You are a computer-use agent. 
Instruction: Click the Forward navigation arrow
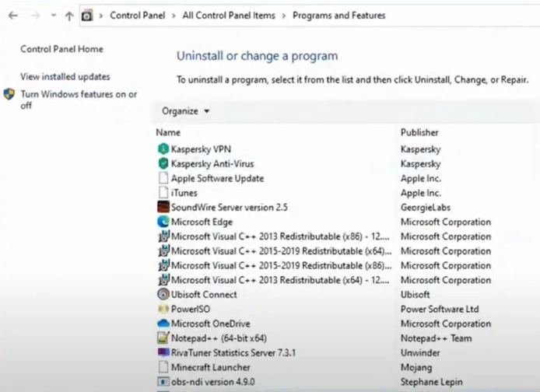coord(35,16)
